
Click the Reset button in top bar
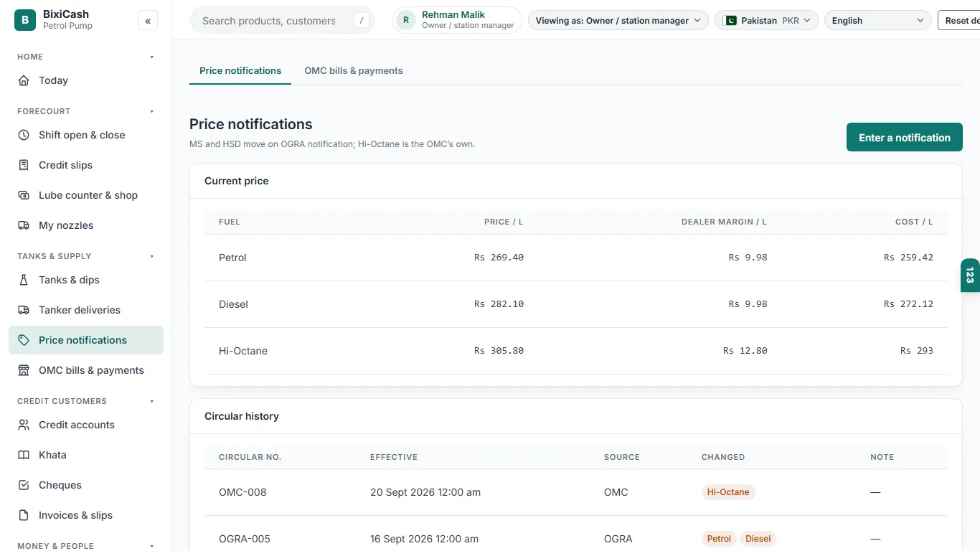(x=959, y=20)
